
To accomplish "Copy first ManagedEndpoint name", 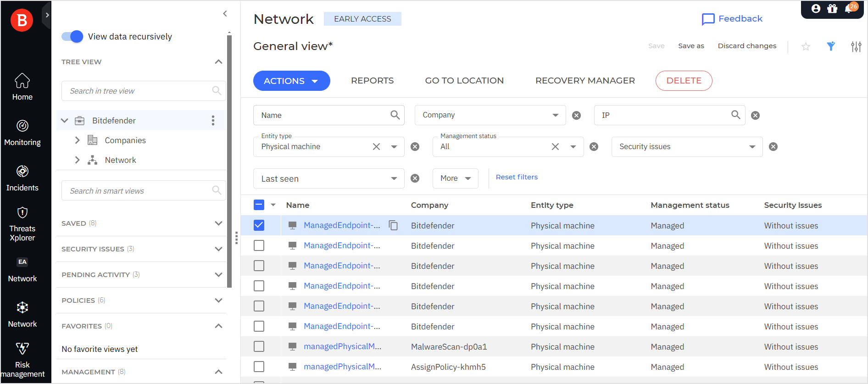I will tap(393, 225).
